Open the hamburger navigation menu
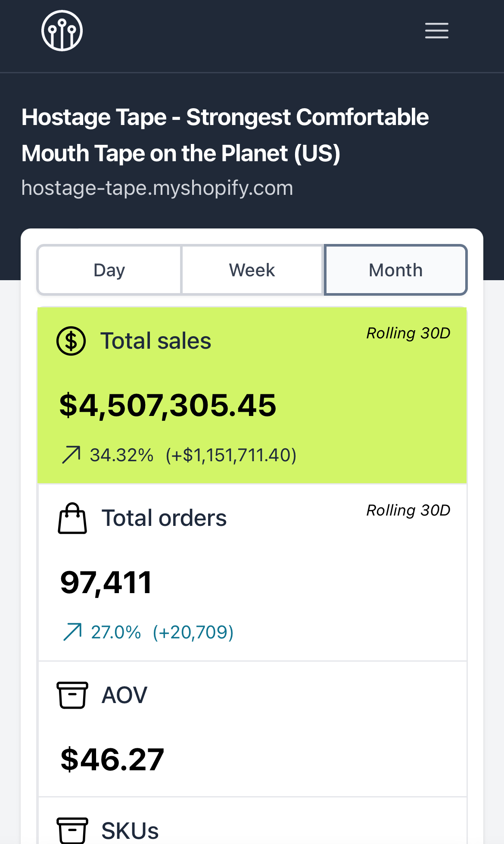Image resolution: width=504 pixels, height=844 pixels. (437, 31)
